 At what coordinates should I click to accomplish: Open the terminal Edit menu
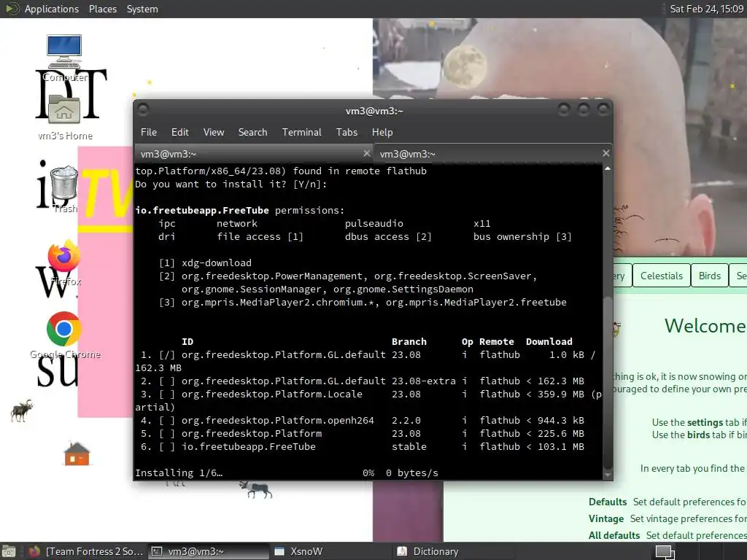(179, 133)
